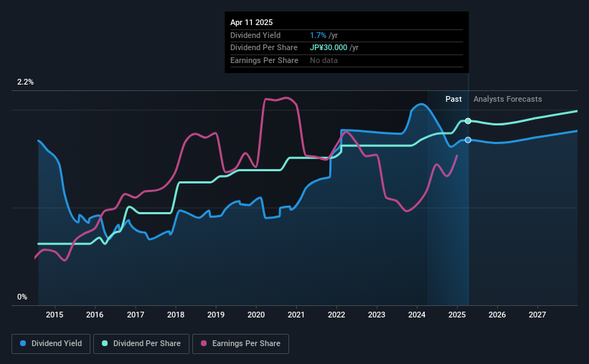Click the No data earnings value
This screenshot has width=589, height=364.
(x=324, y=60)
